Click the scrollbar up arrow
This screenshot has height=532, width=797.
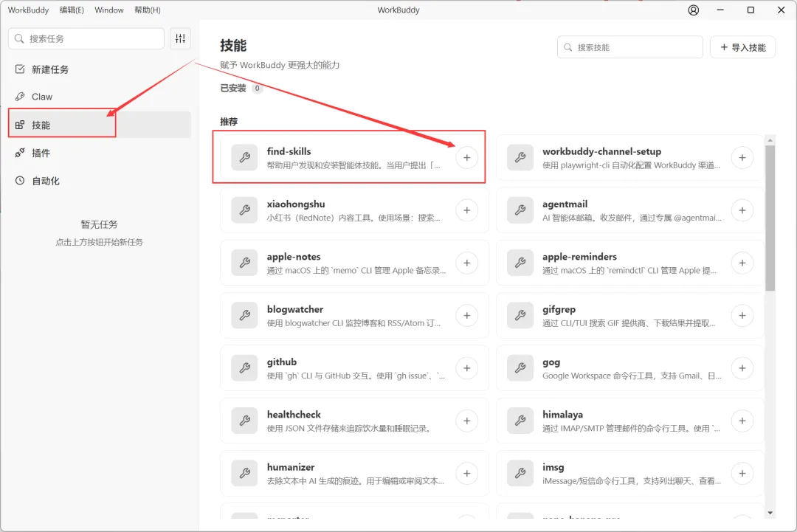coord(770,140)
